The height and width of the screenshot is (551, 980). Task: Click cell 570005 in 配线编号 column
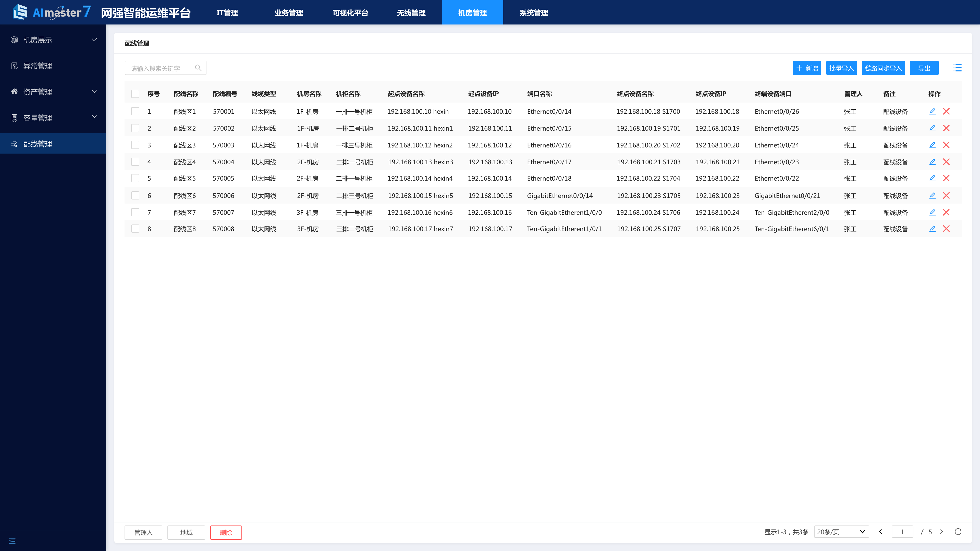click(223, 178)
